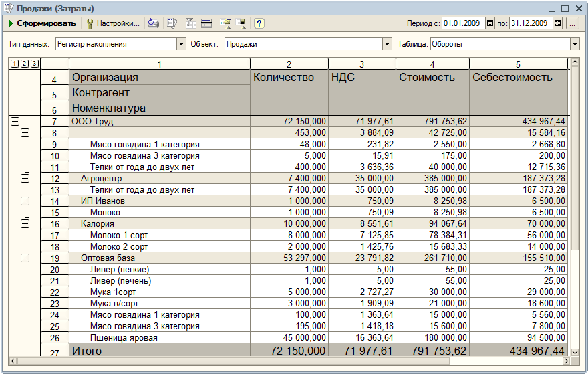Collapse the unnamed group on row 8
This screenshot has height=374, width=588.
click(25, 132)
